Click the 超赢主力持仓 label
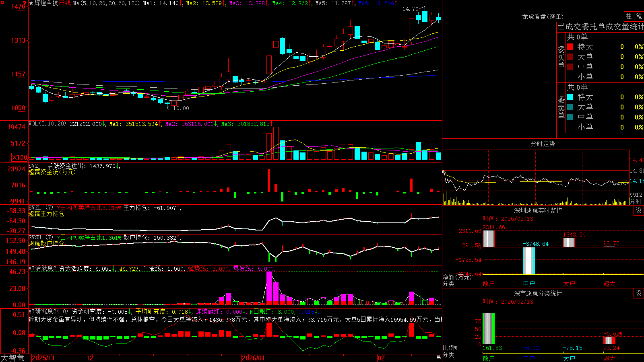The image size is (644, 362). pos(46,214)
